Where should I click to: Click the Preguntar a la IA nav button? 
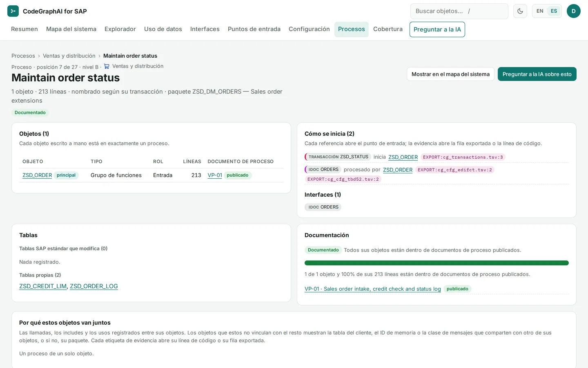point(437,29)
